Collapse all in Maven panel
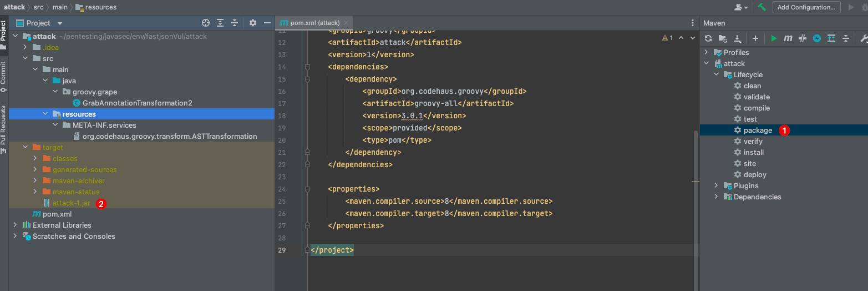868x291 pixels. [x=846, y=38]
